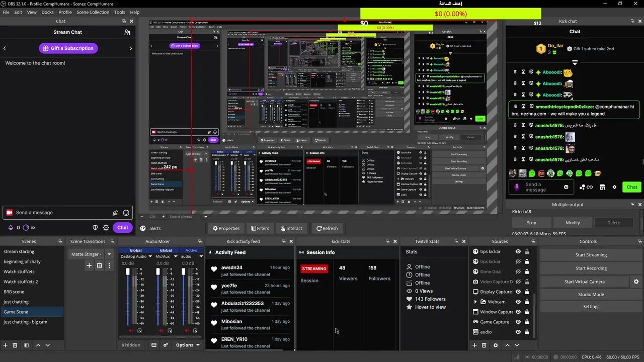Move scene down arrow in Scenes dock

click(48, 345)
